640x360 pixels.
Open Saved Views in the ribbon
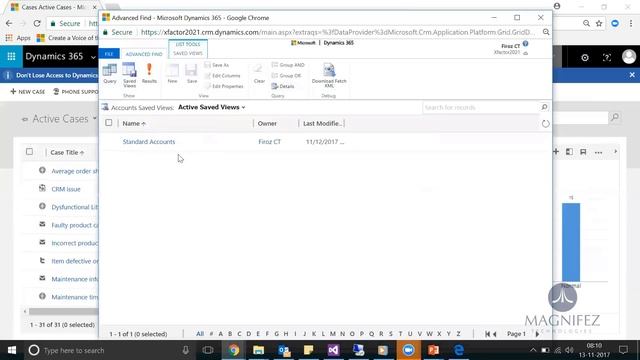tap(129, 75)
